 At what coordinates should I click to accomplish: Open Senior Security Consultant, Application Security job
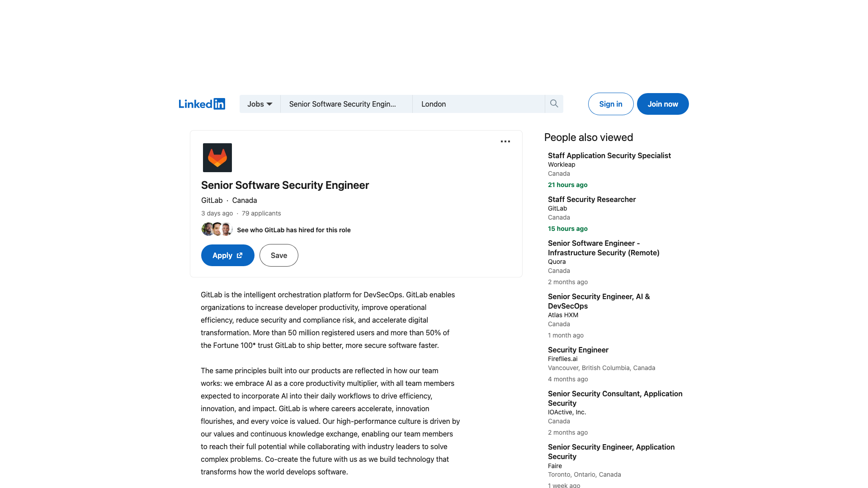tap(615, 399)
